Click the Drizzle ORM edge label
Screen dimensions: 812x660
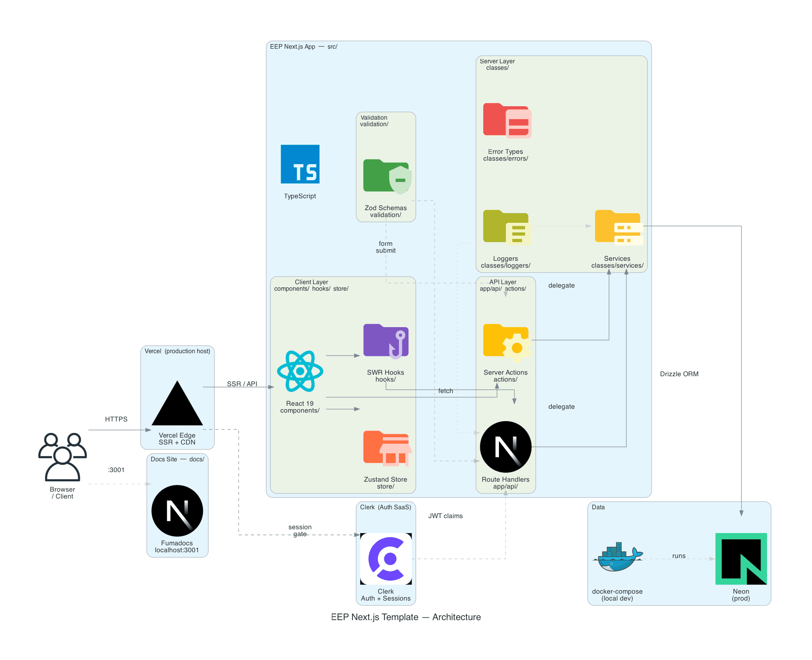679,374
